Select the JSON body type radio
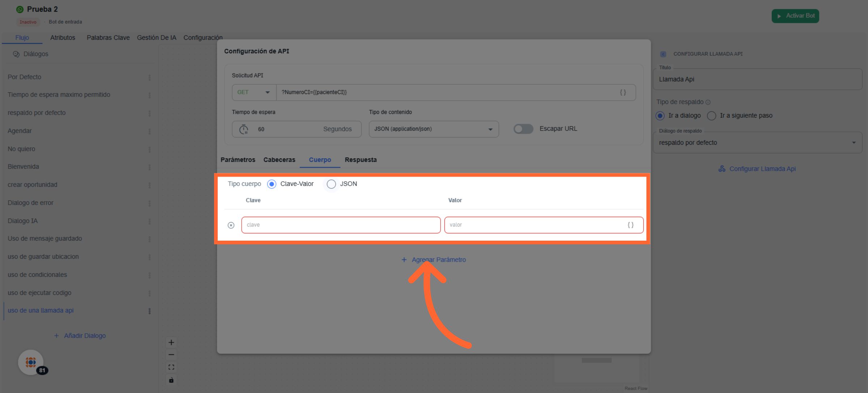Screen dimensions: 868x393 [331, 184]
